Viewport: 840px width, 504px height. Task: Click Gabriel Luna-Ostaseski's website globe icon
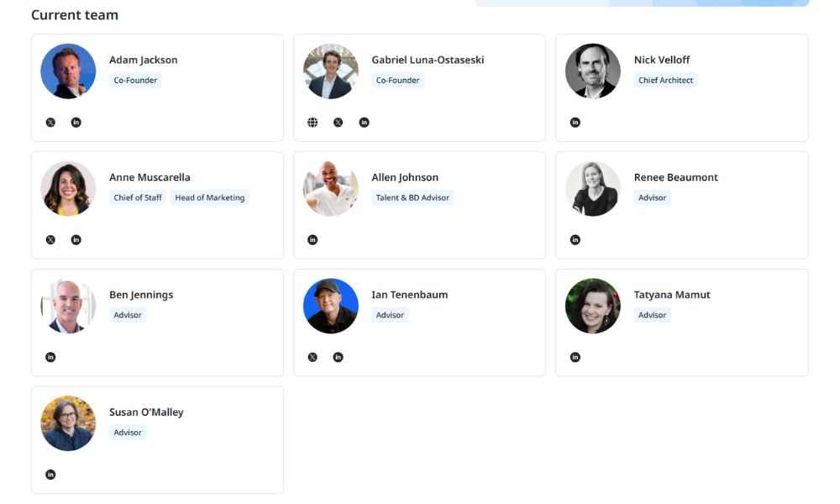(312, 122)
